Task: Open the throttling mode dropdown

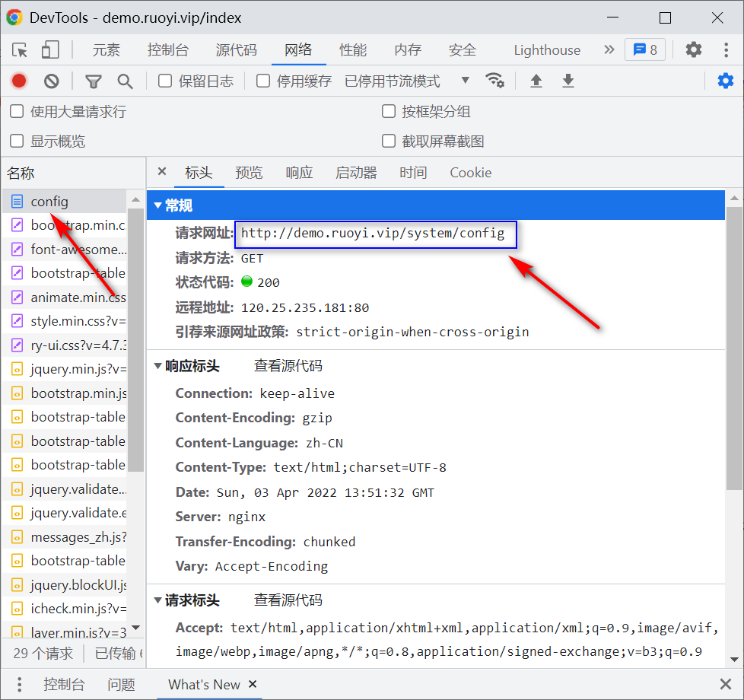Action: [407, 81]
